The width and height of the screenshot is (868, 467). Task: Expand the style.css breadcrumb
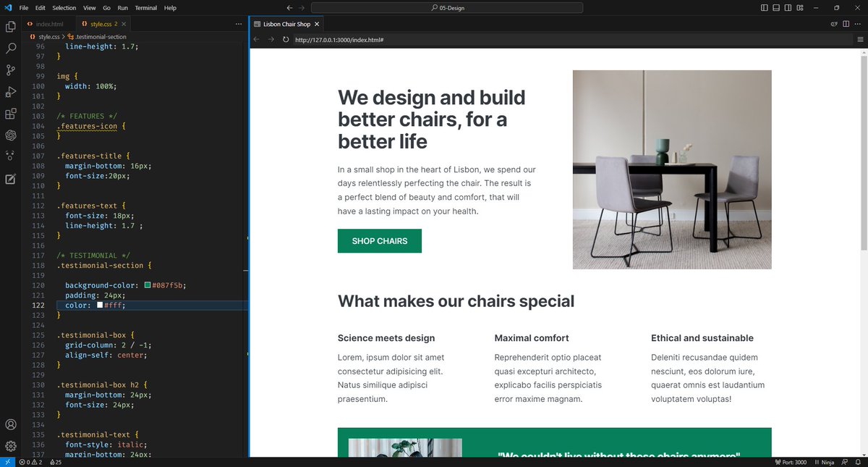tap(46, 36)
